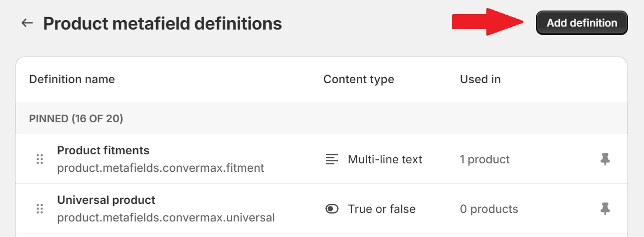Click the Multi-line text type icon

(332, 159)
